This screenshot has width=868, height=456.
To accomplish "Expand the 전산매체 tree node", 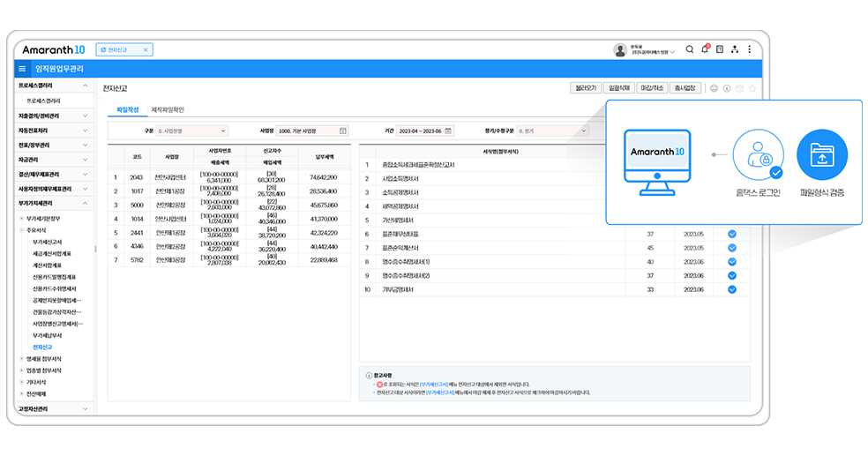I will (x=21, y=394).
